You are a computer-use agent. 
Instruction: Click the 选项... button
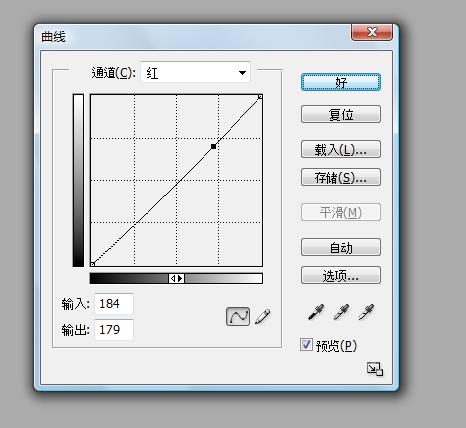(341, 275)
